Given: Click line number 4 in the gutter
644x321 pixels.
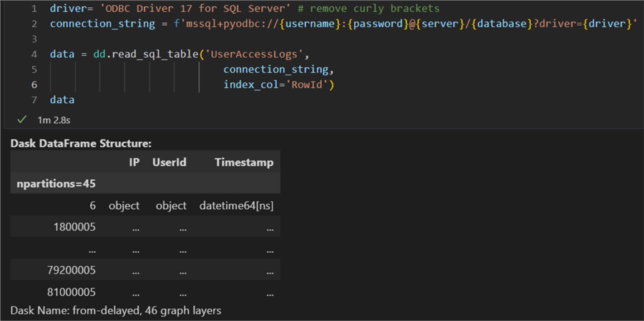Looking at the screenshot, I should pyautogui.click(x=34, y=54).
